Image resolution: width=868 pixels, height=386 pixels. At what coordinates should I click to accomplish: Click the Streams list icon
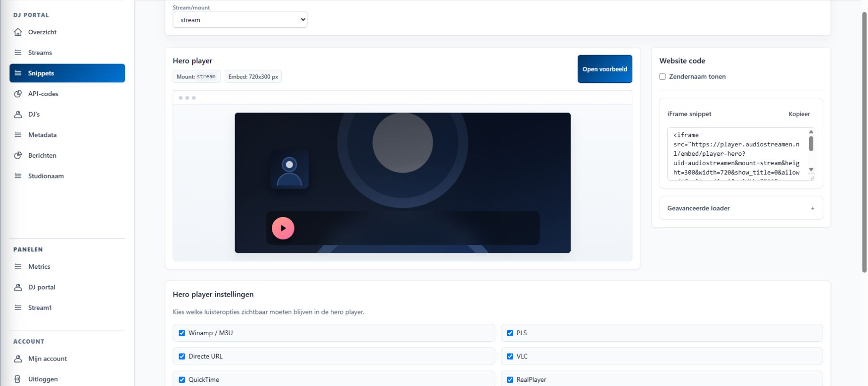[x=18, y=53]
